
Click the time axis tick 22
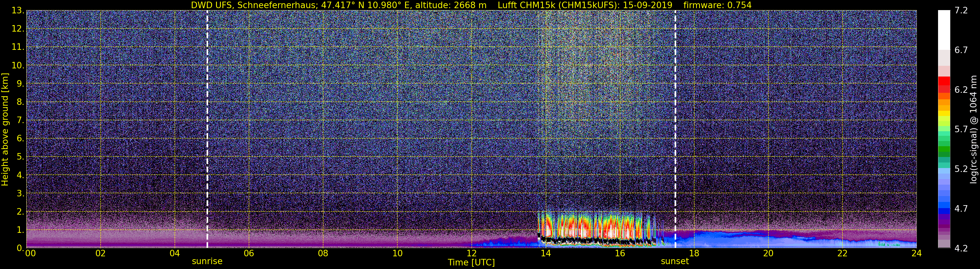point(842,254)
